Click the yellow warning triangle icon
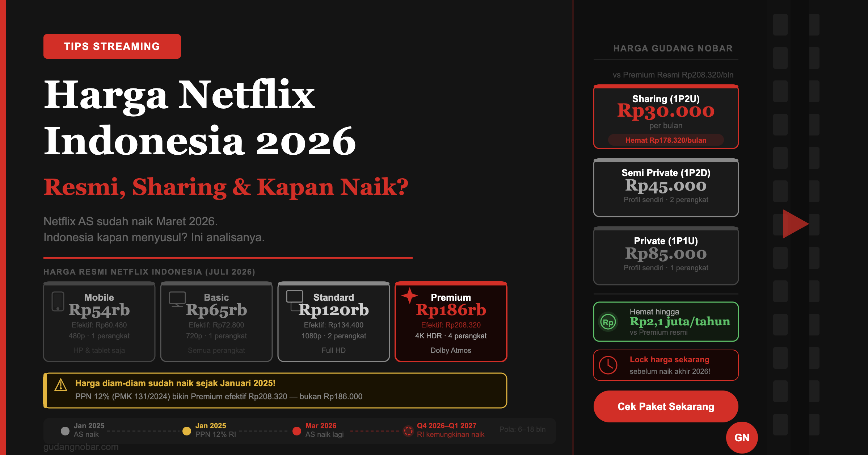 (x=61, y=385)
